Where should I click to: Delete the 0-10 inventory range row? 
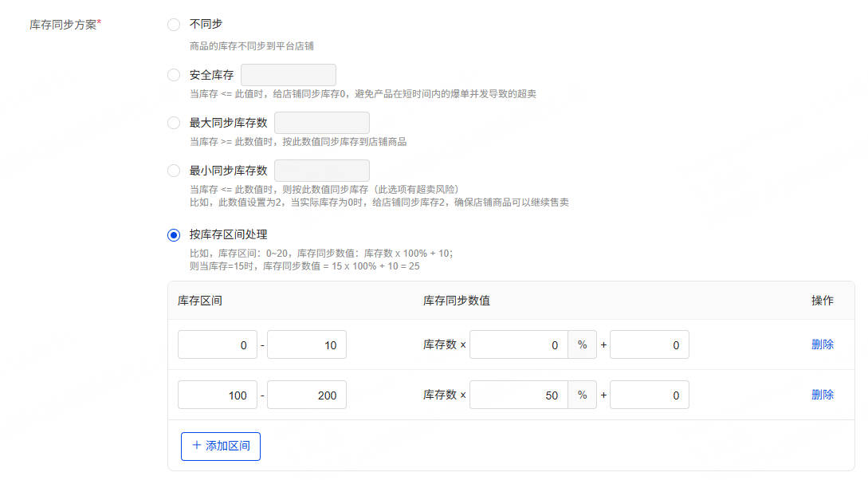tap(823, 345)
